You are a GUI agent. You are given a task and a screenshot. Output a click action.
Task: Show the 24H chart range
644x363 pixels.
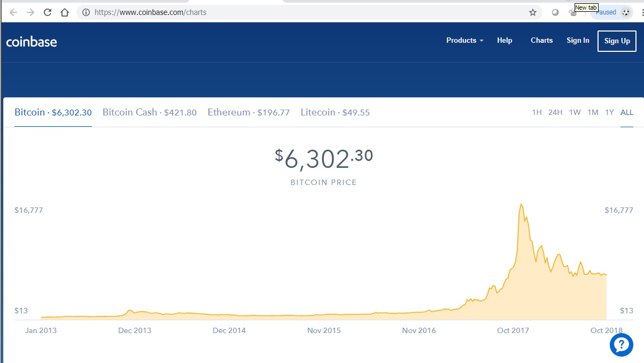(555, 112)
